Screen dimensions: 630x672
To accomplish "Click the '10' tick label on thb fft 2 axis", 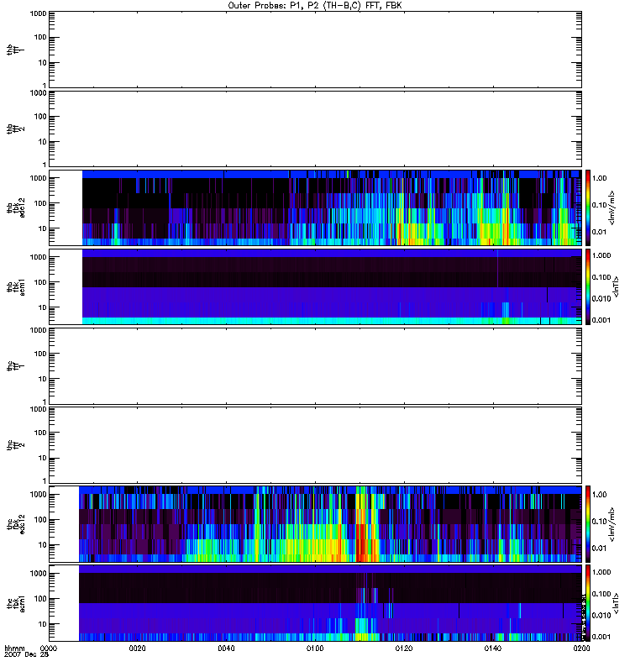I will 43,142.
